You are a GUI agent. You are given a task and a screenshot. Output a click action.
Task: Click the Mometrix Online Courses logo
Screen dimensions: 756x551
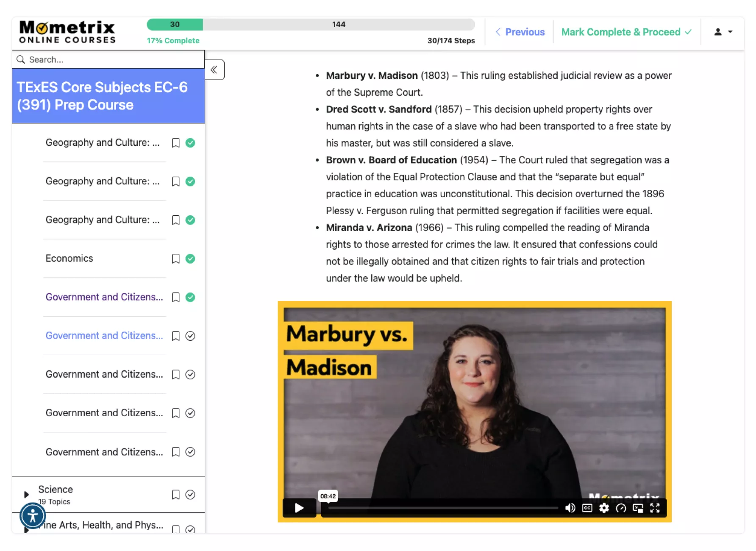point(67,32)
